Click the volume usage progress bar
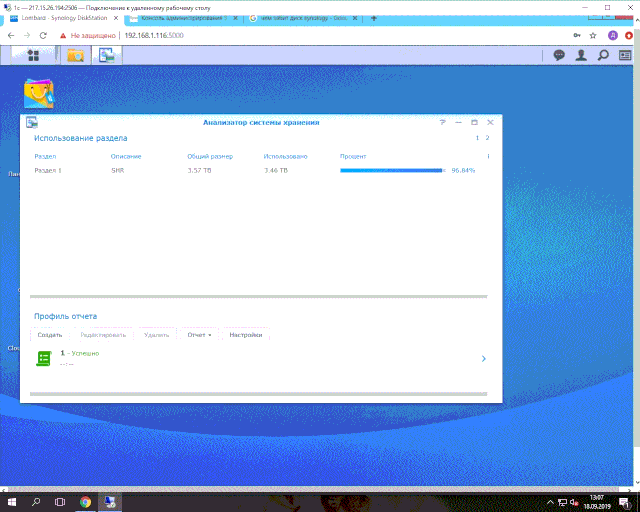Image resolution: width=640 pixels, height=512 pixels. tap(393, 170)
